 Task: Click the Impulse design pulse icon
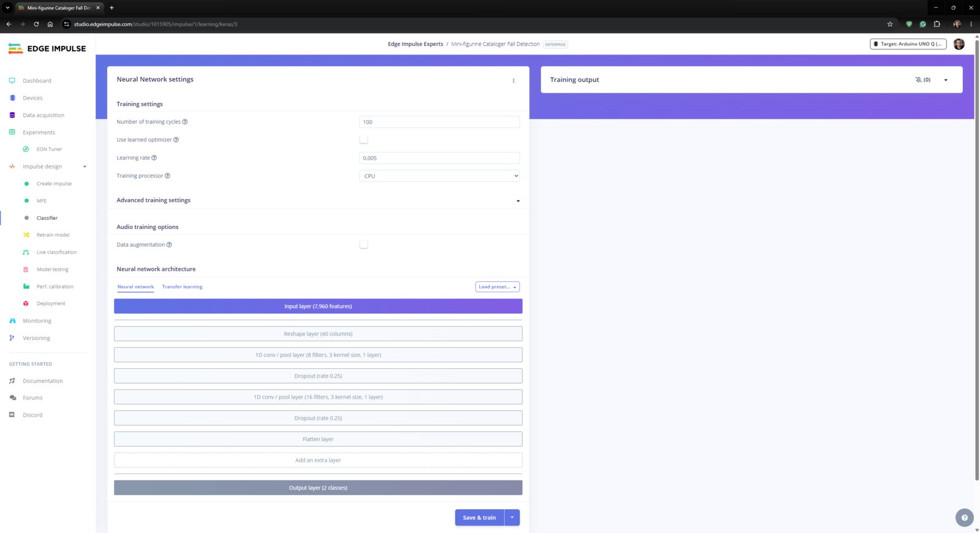click(x=12, y=166)
